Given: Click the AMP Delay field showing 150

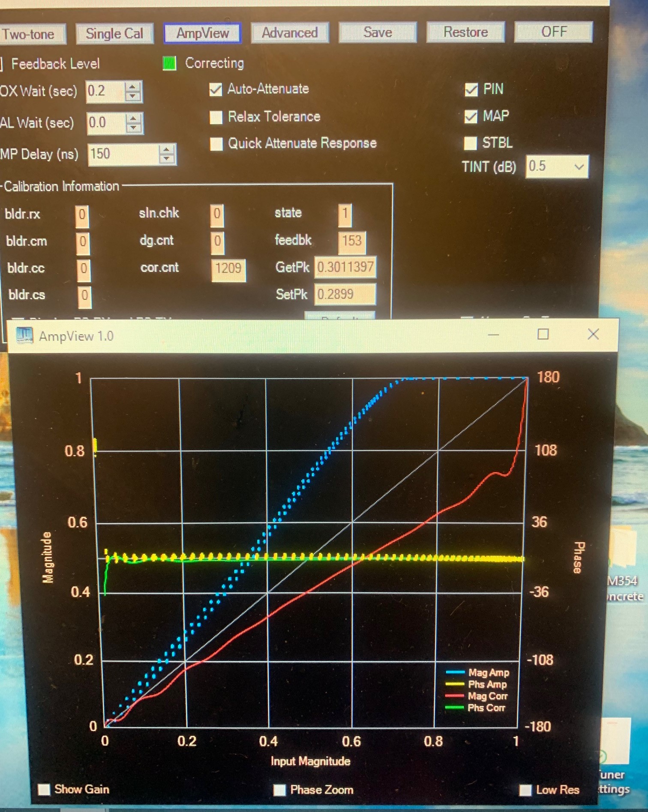Looking at the screenshot, I should point(123,155).
